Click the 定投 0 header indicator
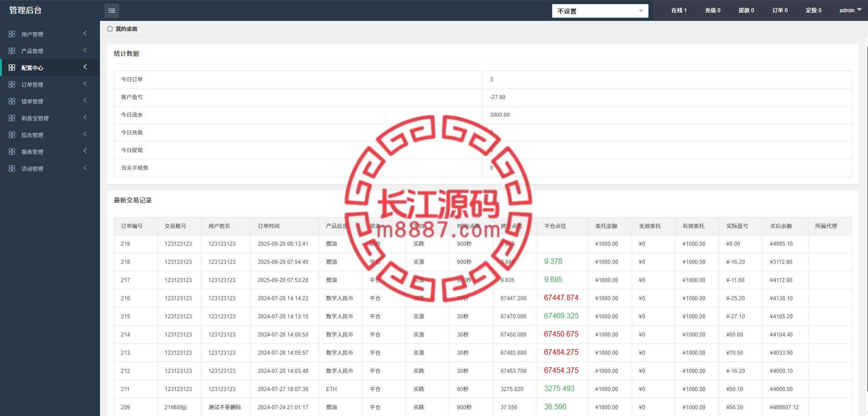 813,10
